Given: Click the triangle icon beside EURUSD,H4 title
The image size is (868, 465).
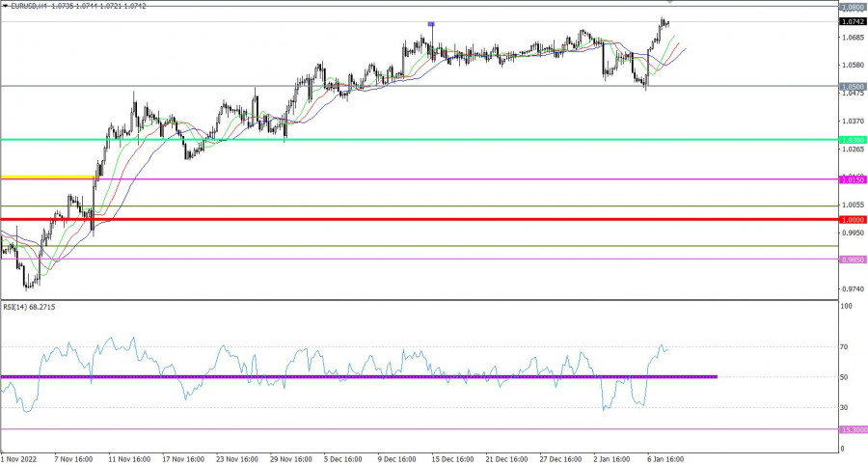Looking at the screenshot, I should (x=5, y=6).
